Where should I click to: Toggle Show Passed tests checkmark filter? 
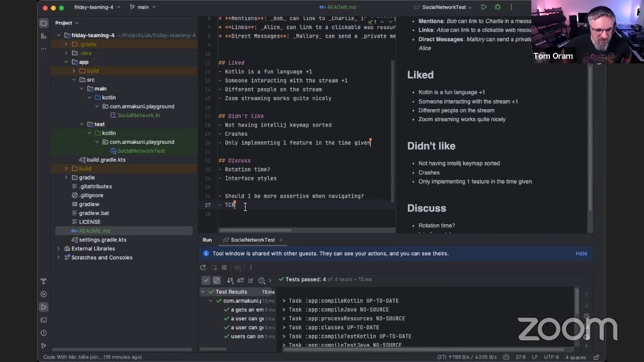pos(206,280)
